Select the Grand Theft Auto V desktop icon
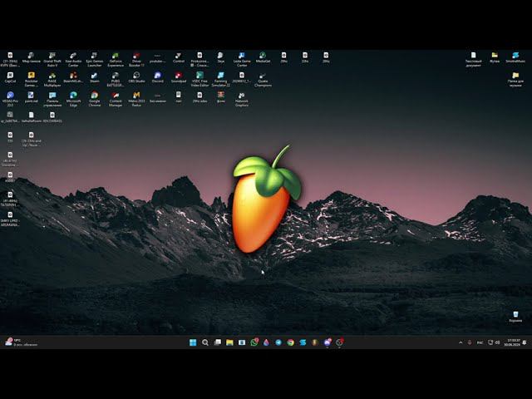532x399 pixels. [52, 59]
